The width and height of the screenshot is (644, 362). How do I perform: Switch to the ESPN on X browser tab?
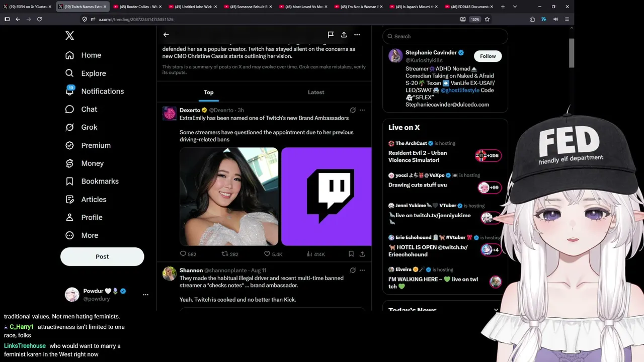[x=28, y=7]
